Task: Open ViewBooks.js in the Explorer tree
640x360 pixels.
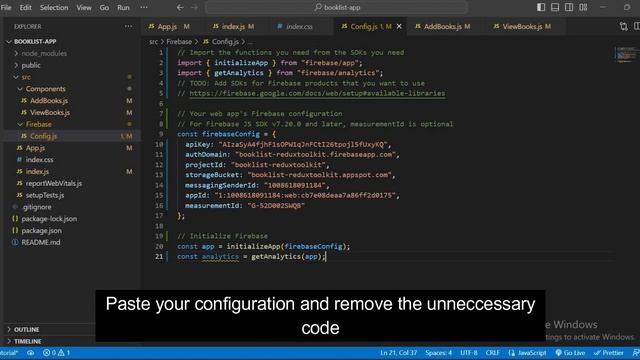Action: [50, 113]
